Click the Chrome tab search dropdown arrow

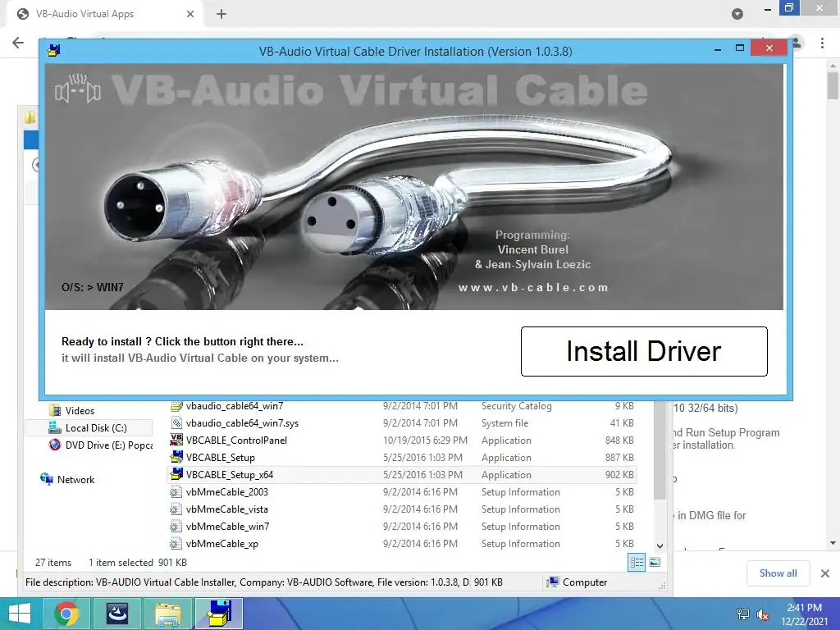[737, 14]
